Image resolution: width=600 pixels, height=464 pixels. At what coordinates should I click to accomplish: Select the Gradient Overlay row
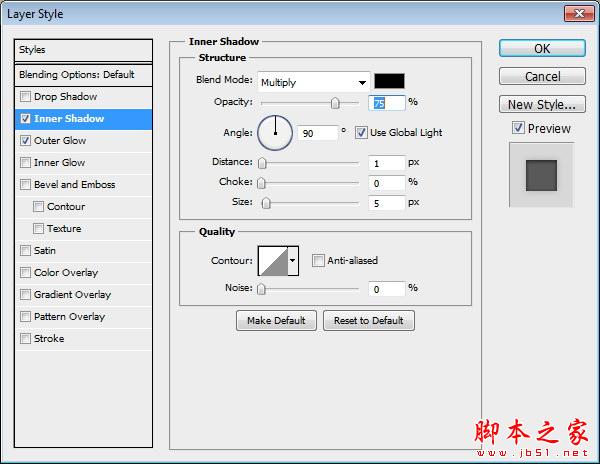click(83, 295)
